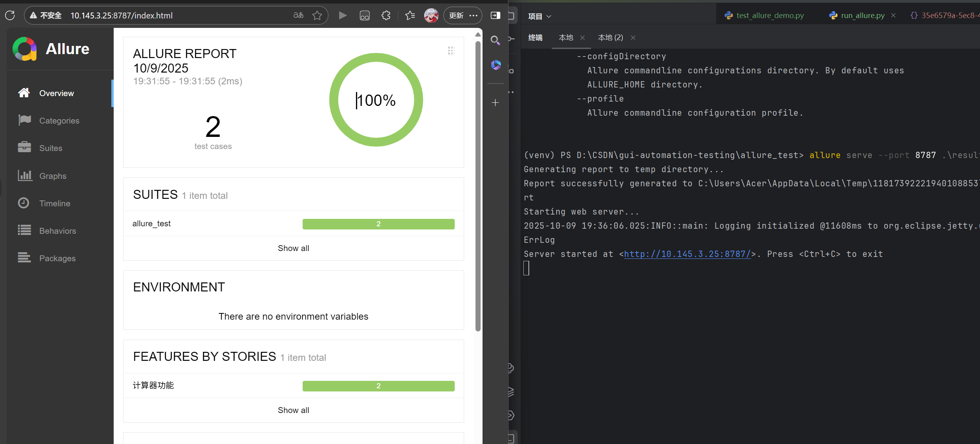The height and width of the screenshot is (444, 980).
Task: Click the Graphs bar chart icon
Action: click(x=24, y=175)
